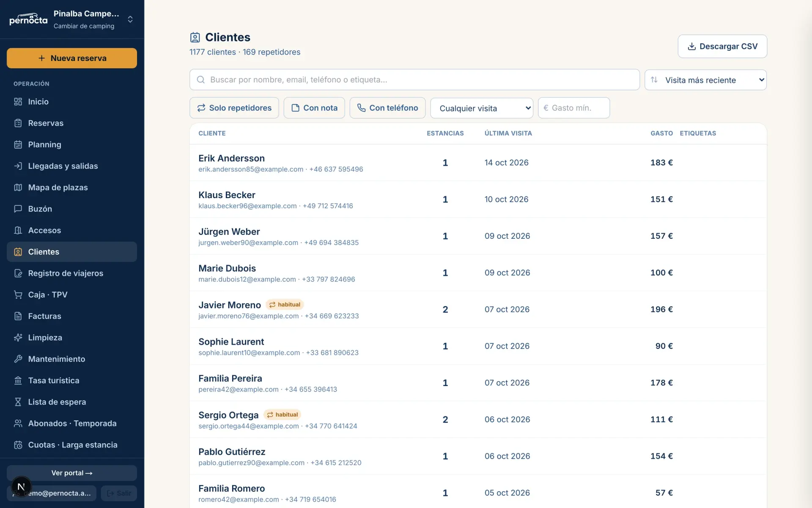Viewport: 812px width, 508px height.
Task: Open Limpieza sparkle icon
Action: (x=18, y=338)
